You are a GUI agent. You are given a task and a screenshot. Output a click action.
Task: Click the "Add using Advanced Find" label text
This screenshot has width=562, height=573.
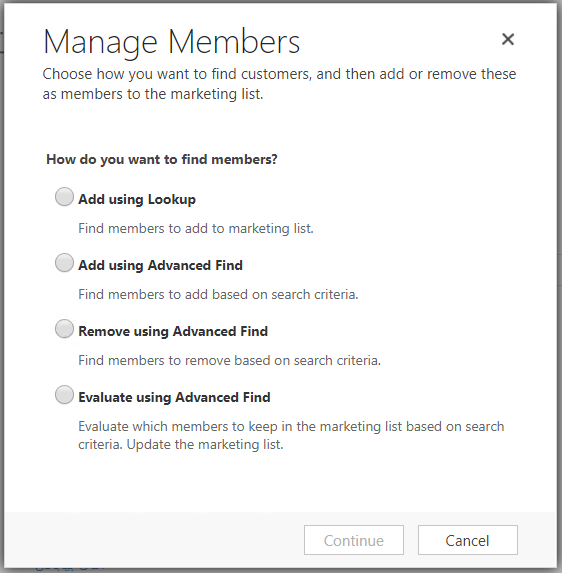(x=160, y=266)
